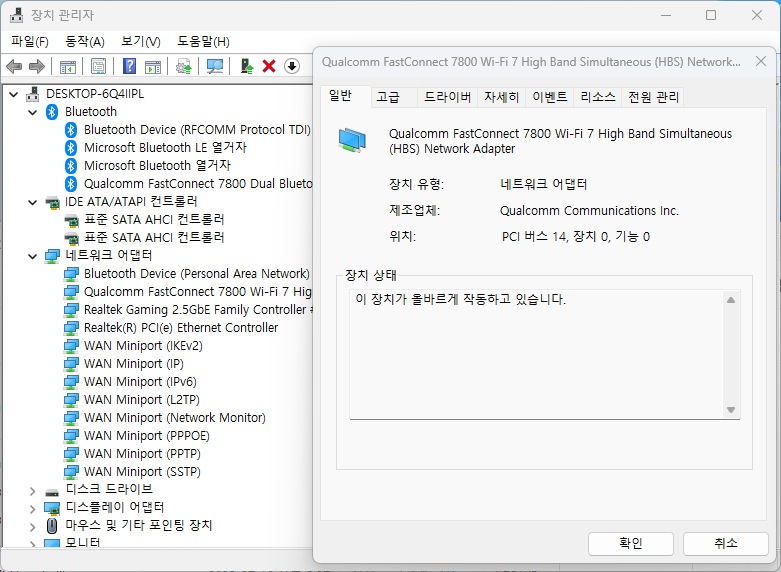The width and height of the screenshot is (781, 572).
Task: Select WAN Miniport (Network Monitor)
Action: [174, 418]
